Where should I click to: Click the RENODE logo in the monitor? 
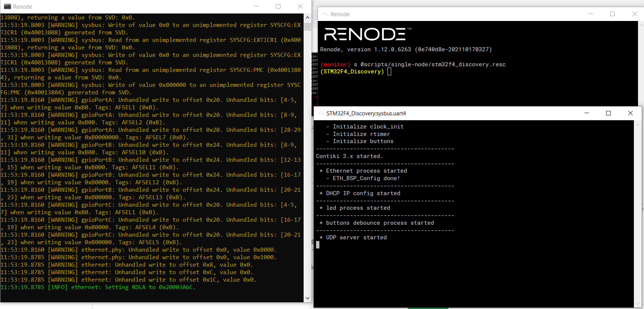click(368, 34)
